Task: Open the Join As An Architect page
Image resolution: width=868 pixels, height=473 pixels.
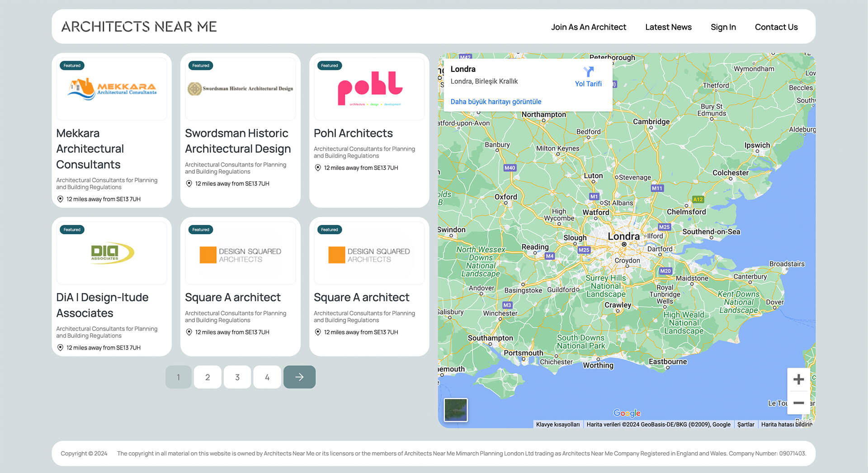Action: (x=588, y=27)
